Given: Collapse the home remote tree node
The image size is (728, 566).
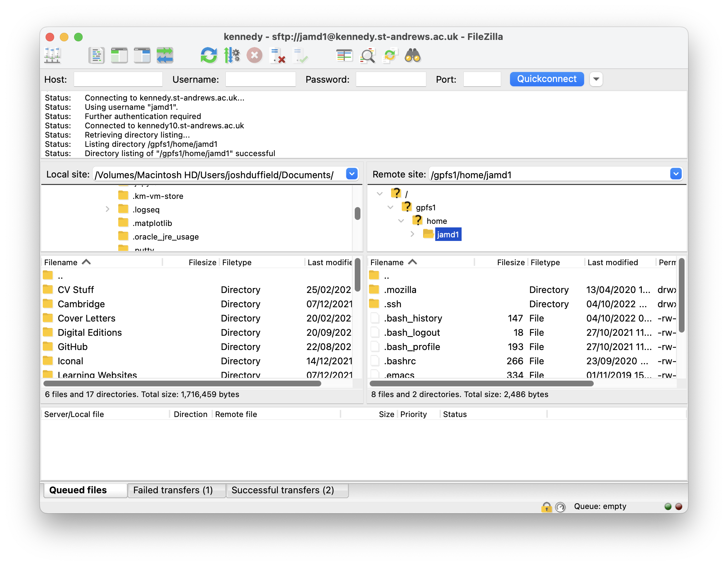Looking at the screenshot, I should [x=401, y=221].
